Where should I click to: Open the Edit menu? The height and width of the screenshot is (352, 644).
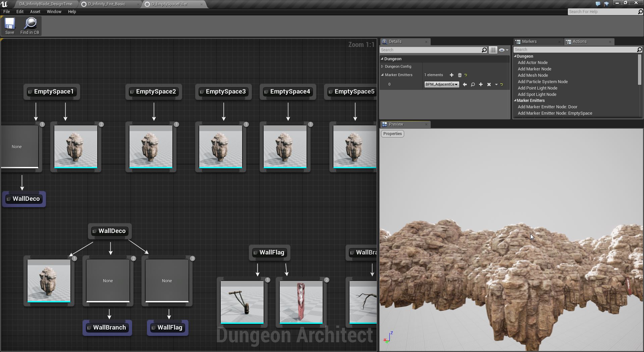[20, 12]
